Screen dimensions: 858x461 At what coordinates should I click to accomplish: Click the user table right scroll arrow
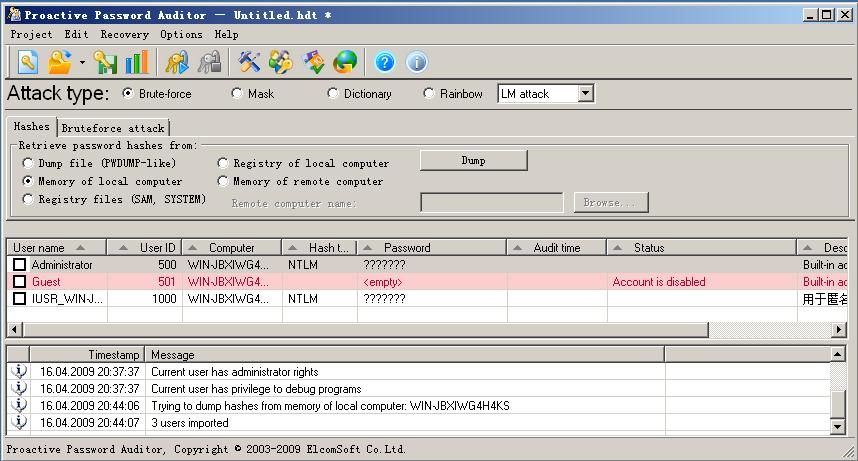point(839,330)
